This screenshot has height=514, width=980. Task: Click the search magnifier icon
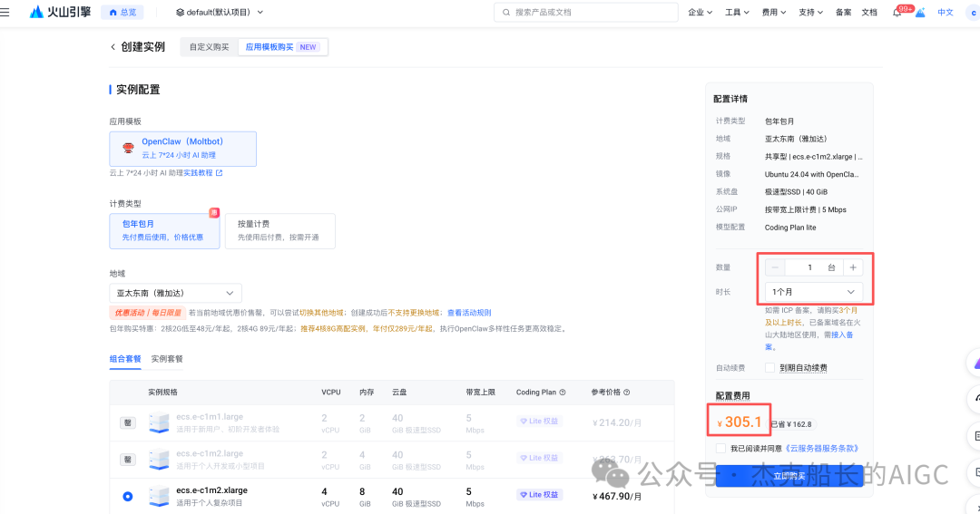pos(506,13)
